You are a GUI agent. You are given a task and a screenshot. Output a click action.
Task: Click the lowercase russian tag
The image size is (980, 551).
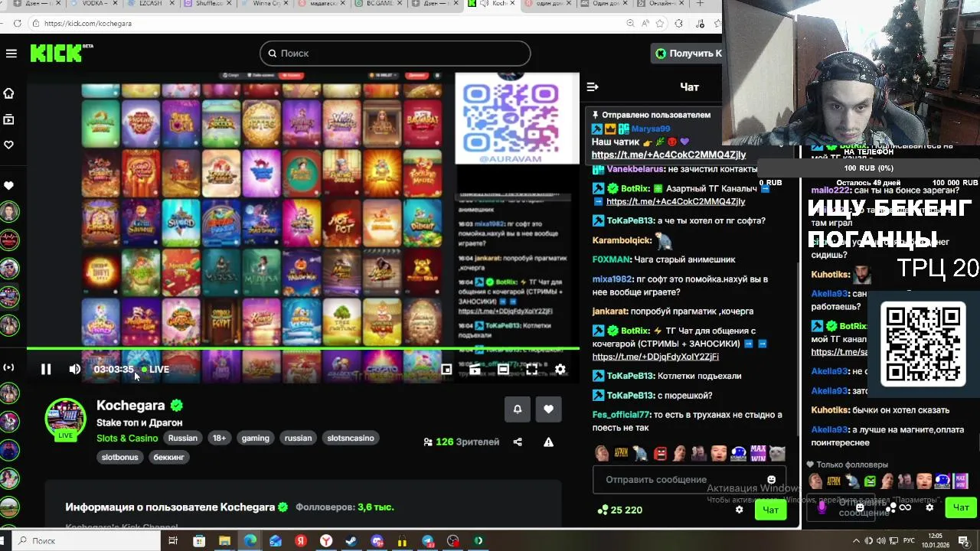299,439
